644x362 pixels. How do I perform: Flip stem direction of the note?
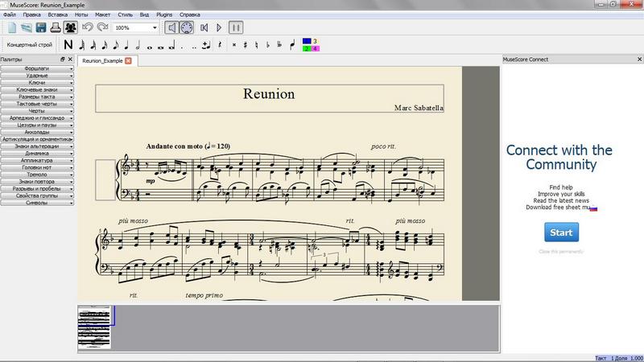pyautogui.click(x=292, y=45)
